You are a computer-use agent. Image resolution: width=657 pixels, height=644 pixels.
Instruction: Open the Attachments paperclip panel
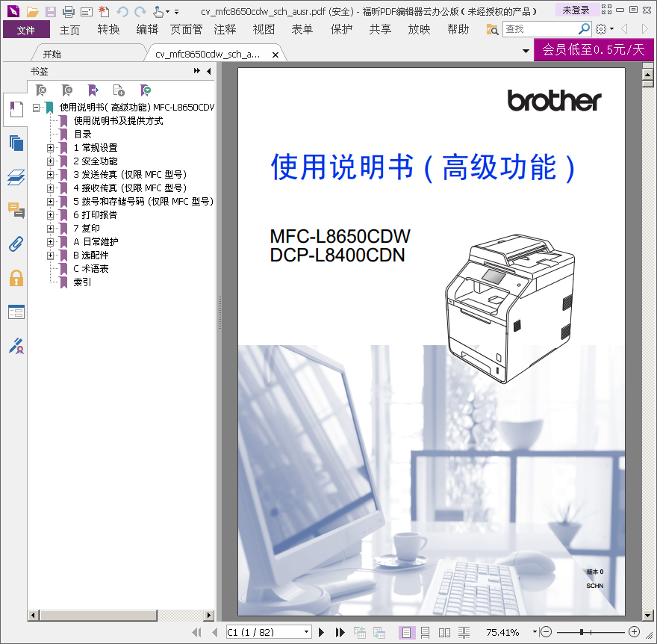[16, 244]
